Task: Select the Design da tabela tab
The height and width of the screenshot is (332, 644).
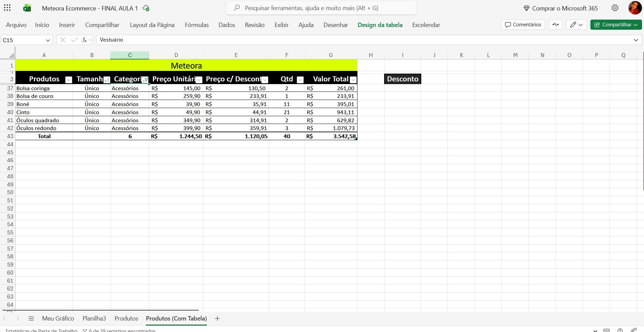Action: (380, 25)
